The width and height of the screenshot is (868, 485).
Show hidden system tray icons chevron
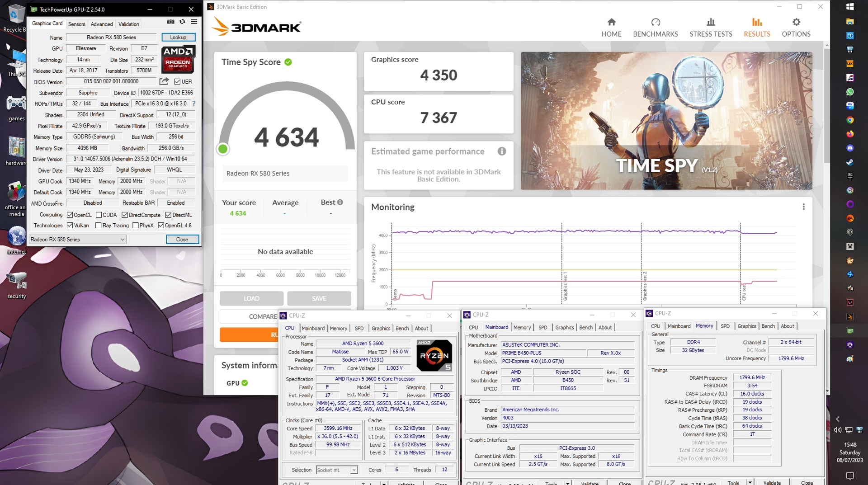(838, 419)
